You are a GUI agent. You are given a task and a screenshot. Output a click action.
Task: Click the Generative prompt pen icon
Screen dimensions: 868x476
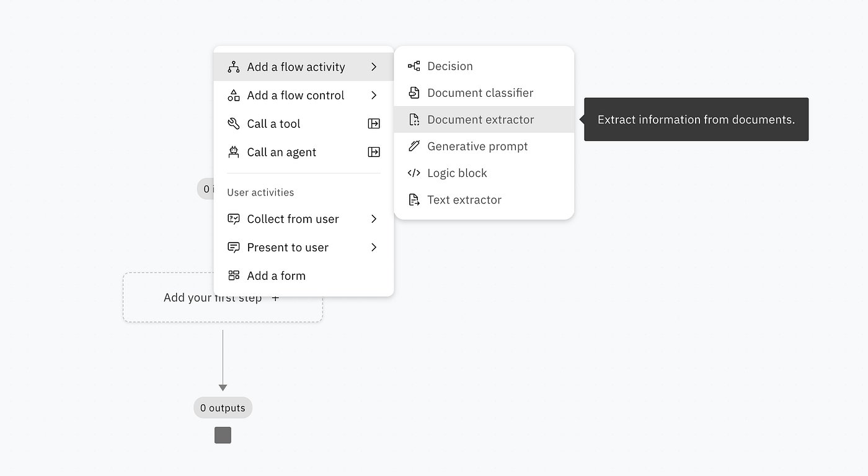pos(414,146)
